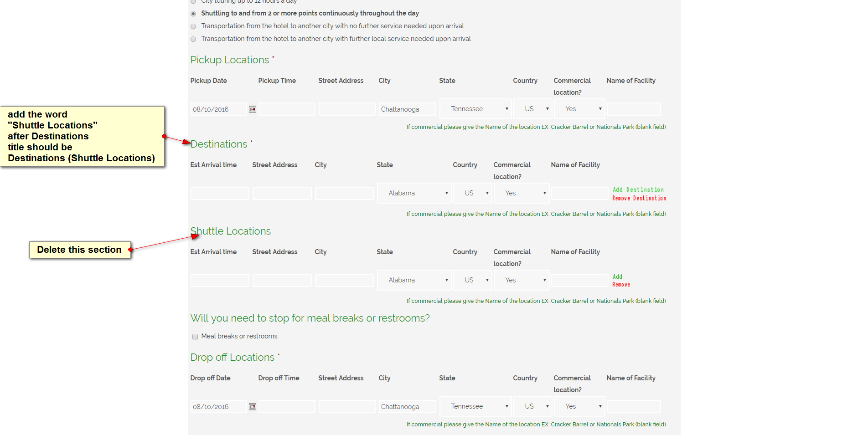Open the Drop off Date calendar icon
This screenshot has height=435, width=868.
tap(253, 407)
